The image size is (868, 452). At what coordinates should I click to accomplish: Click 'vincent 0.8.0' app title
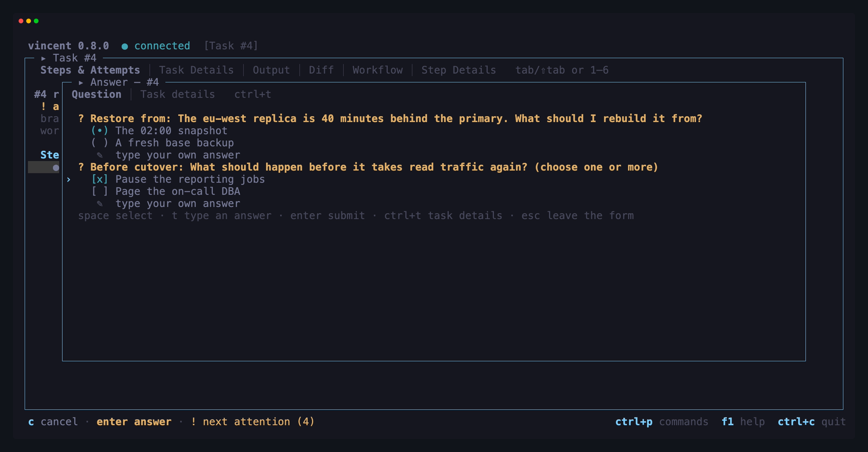click(68, 46)
